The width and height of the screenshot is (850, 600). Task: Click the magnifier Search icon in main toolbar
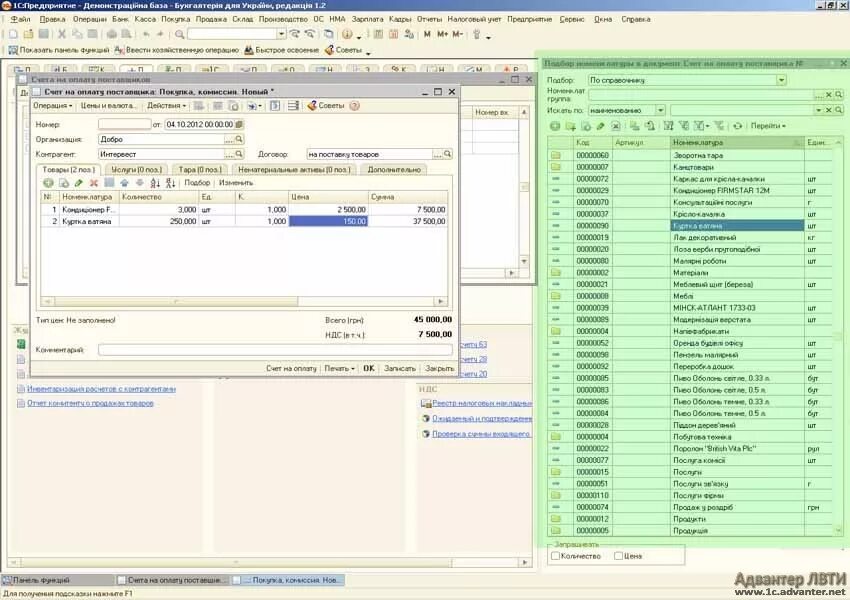pos(179,34)
